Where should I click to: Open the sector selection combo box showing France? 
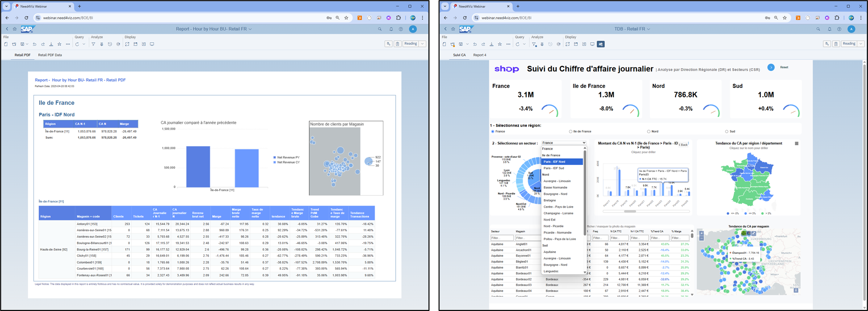[x=564, y=143]
